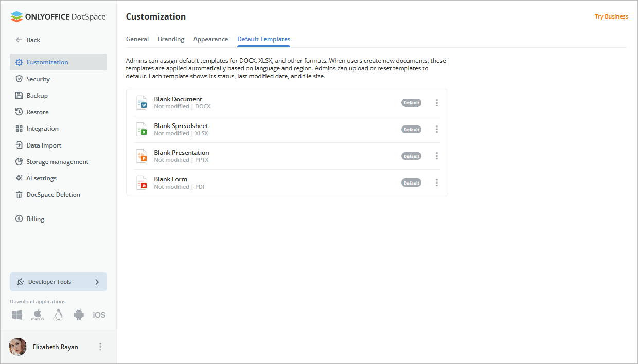Click the DocSpace Deletion trash icon
Image resolution: width=638 pixels, height=364 pixels.
coord(19,195)
